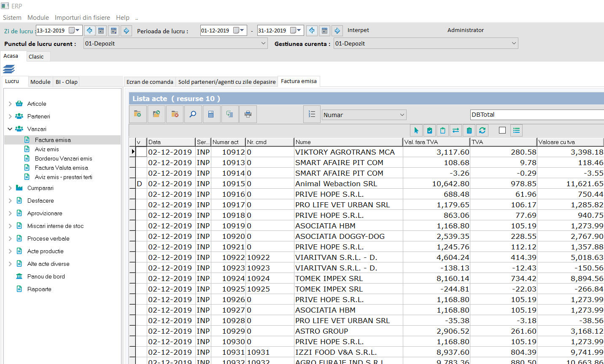Image resolution: width=604 pixels, height=364 pixels.
Task: Open the Punctul de lucru curent dropdown
Action: 263,43
